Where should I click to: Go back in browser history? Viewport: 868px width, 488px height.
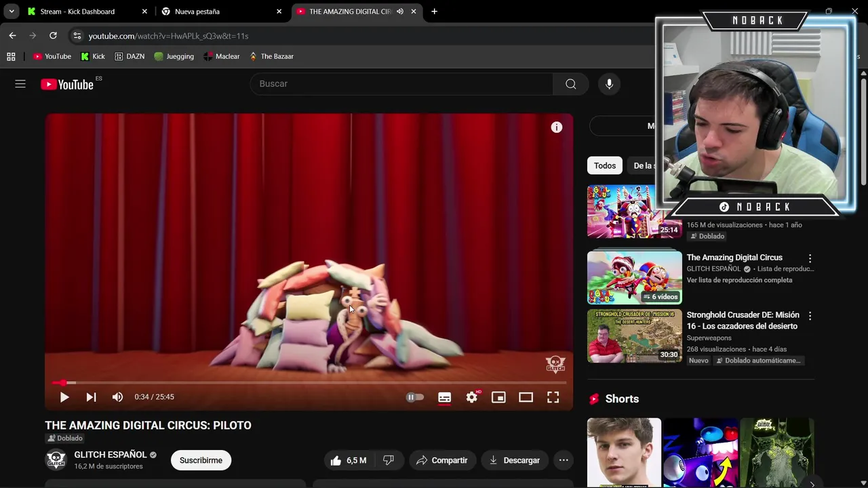pos(12,36)
